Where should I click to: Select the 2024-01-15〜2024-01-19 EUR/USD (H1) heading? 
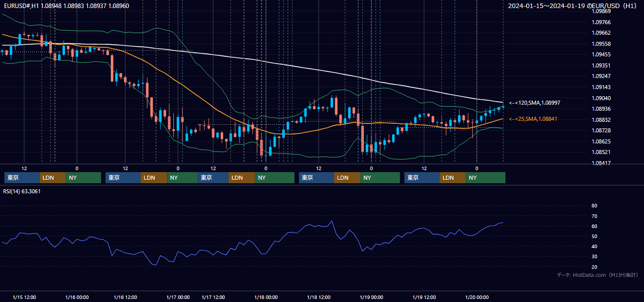pos(573,6)
